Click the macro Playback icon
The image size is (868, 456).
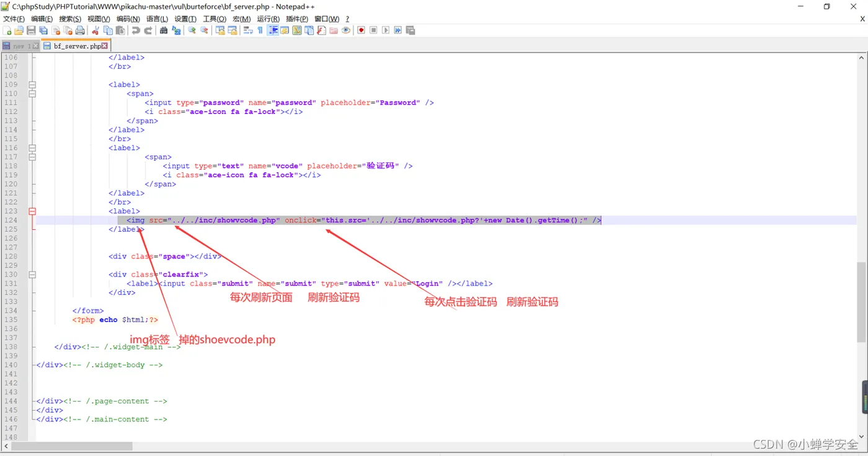[x=386, y=30]
